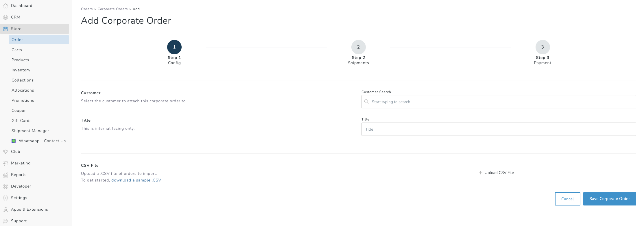Click the Club diamond icon
The image size is (644, 226).
pyautogui.click(x=5, y=152)
